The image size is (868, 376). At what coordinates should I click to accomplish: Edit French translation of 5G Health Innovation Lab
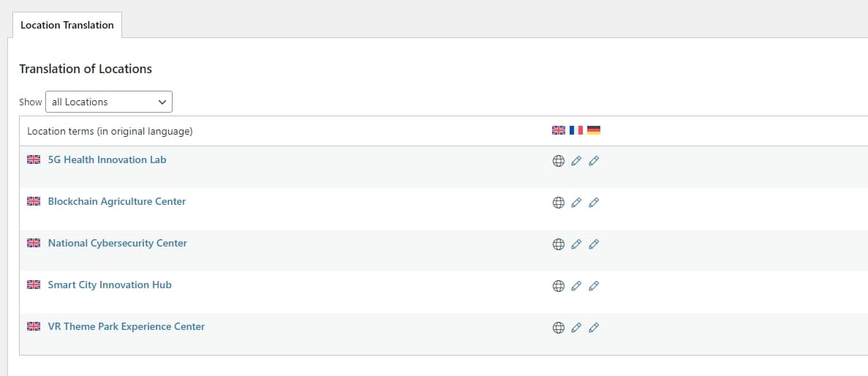576,161
